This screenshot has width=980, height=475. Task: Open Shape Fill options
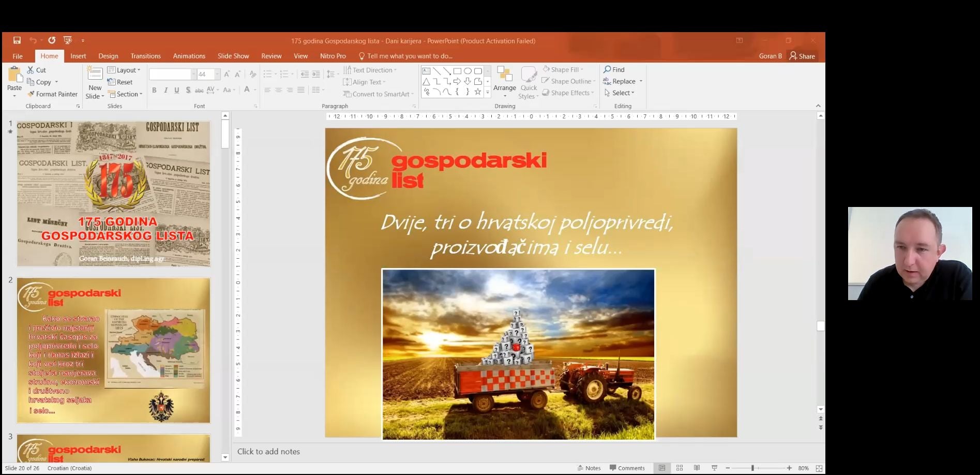point(563,69)
